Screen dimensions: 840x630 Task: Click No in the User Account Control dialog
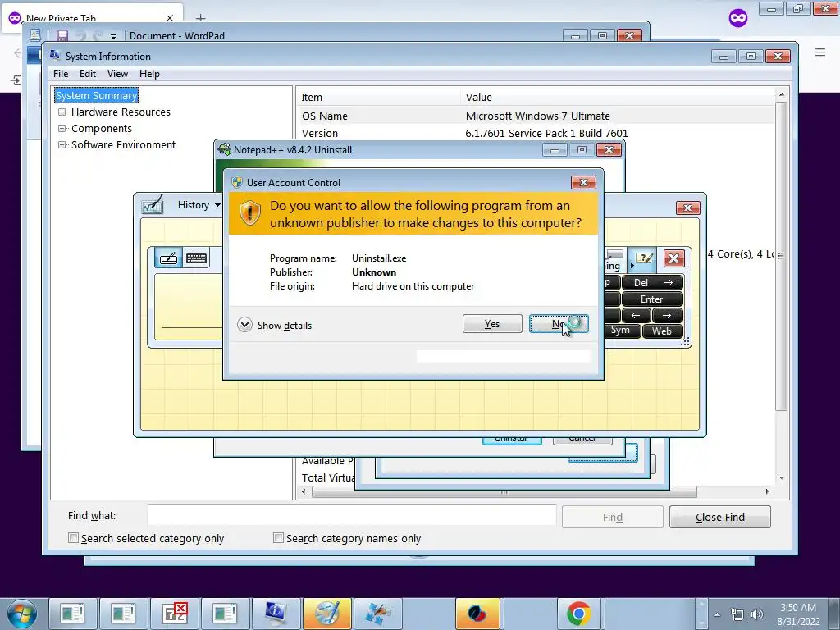coord(558,323)
